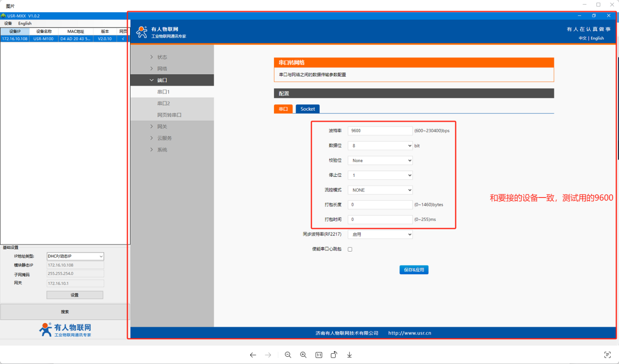Open the flow control NONE dropdown

pyautogui.click(x=380, y=190)
